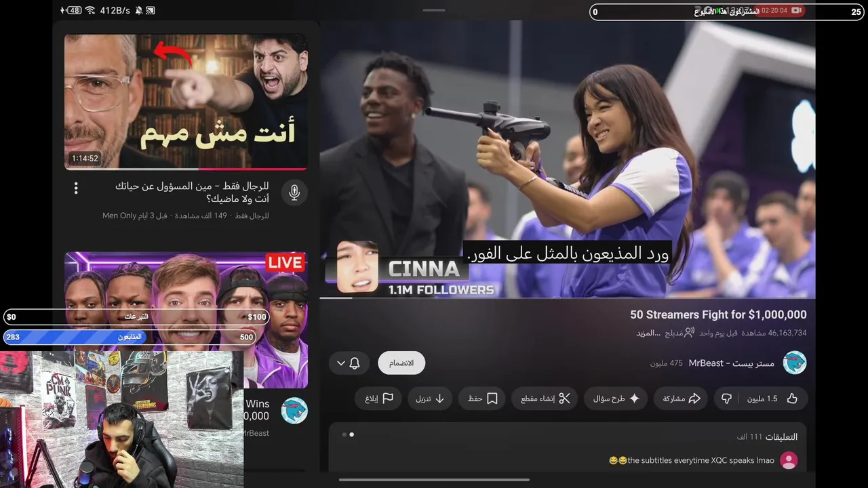
Task: Open the notification bell dropdown
Action: tap(349, 363)
